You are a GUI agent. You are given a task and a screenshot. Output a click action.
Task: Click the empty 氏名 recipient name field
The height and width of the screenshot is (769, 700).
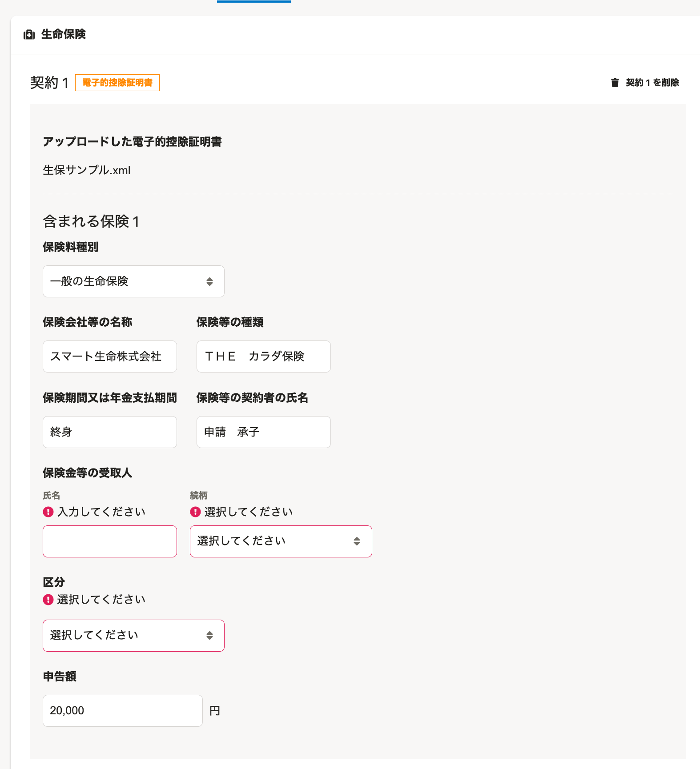pyautogui.click(x=110, y=541)
